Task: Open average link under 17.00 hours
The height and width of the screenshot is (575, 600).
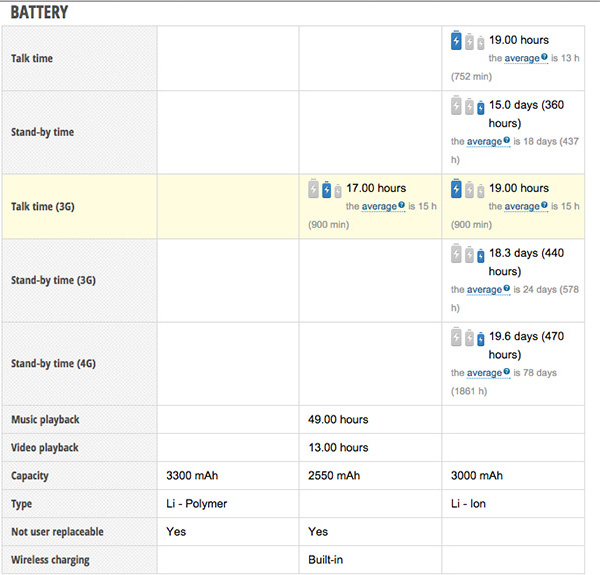Action: point(379,207)
